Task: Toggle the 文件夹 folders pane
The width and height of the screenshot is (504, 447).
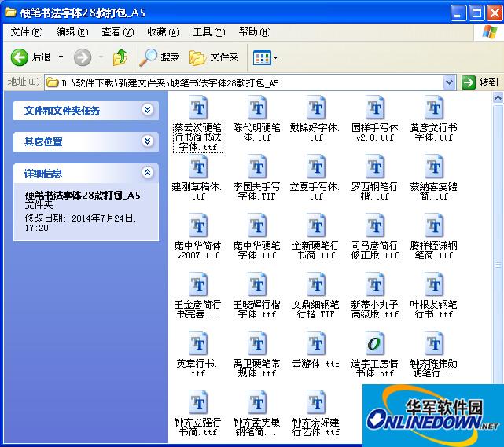Action: point(214,57)
